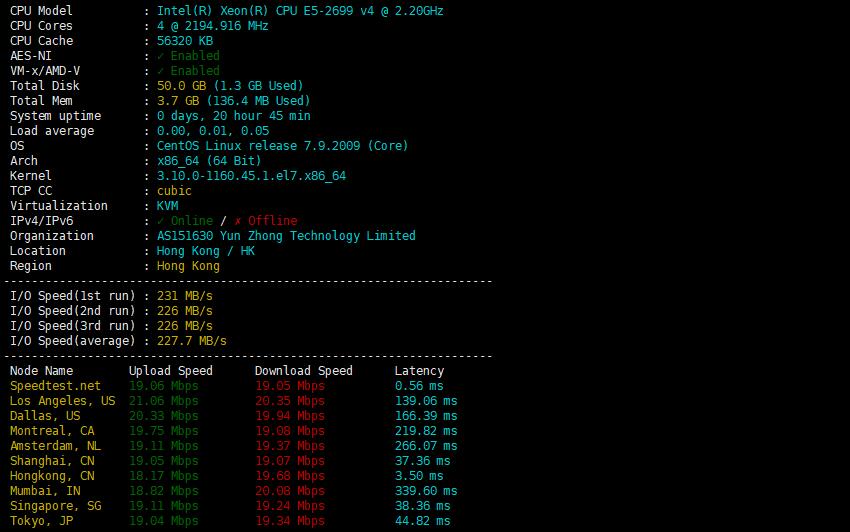
Task: Click the Virtualization value KVM
Action: click(x=168, y=206)
